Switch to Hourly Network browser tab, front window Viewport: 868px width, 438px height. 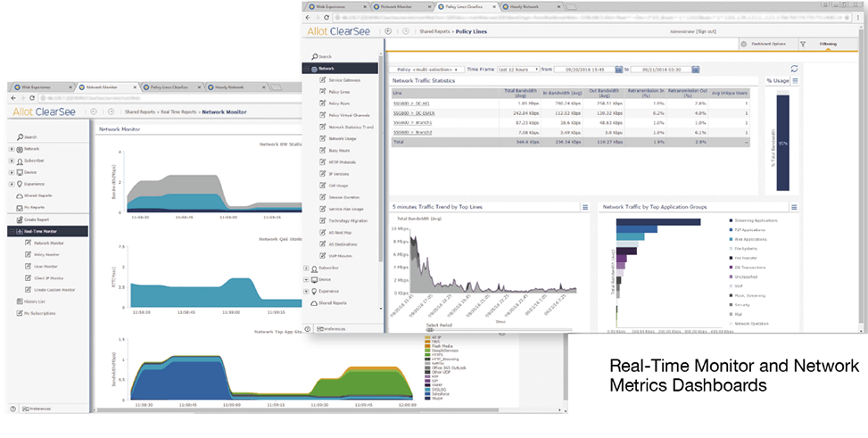(x=530, y=6)
